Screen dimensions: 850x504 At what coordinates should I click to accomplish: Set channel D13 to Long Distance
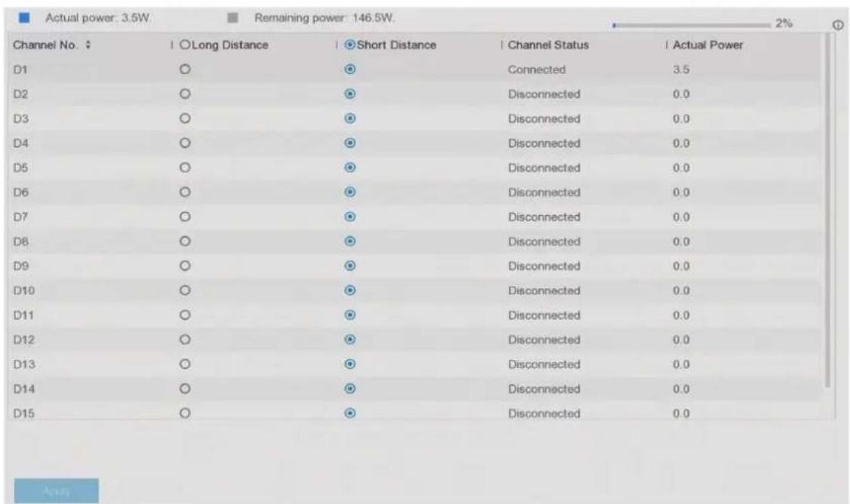185,364
